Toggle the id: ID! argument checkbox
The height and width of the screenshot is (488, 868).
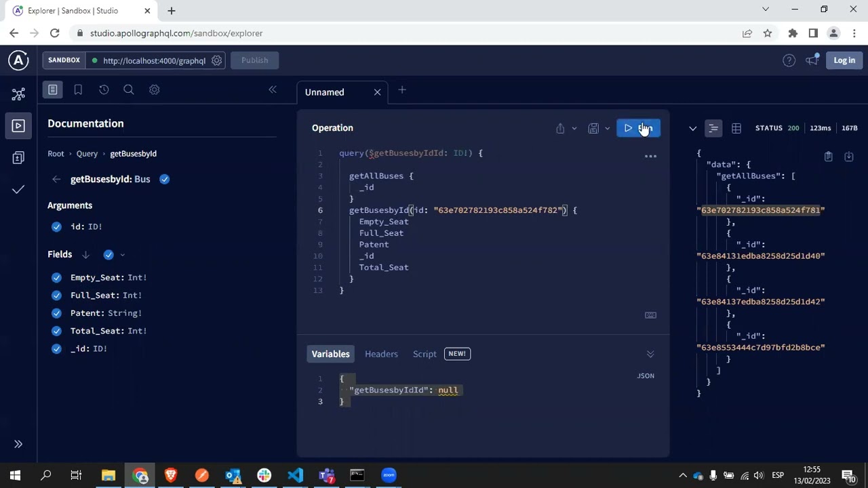tap(56, 226)
